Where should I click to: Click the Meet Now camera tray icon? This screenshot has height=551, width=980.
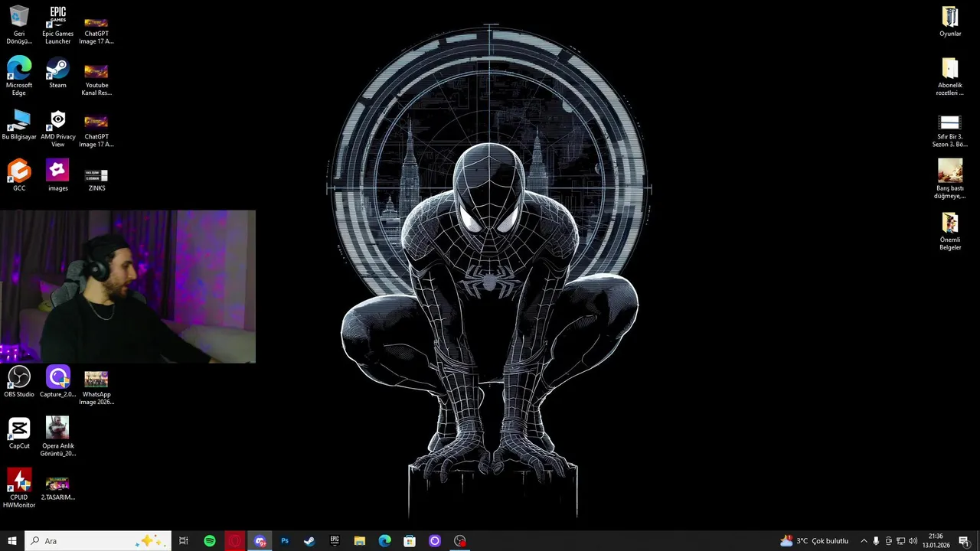click(888, 541)
